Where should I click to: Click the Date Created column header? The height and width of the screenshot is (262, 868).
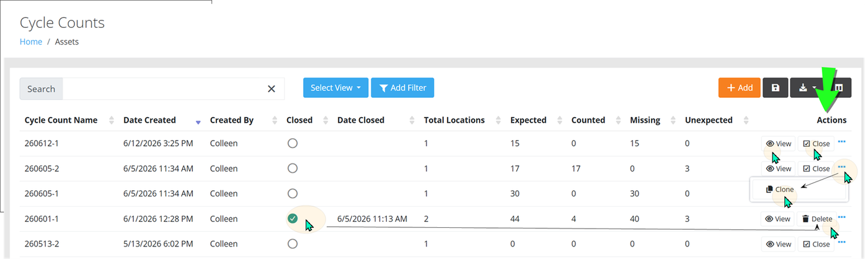149,120
